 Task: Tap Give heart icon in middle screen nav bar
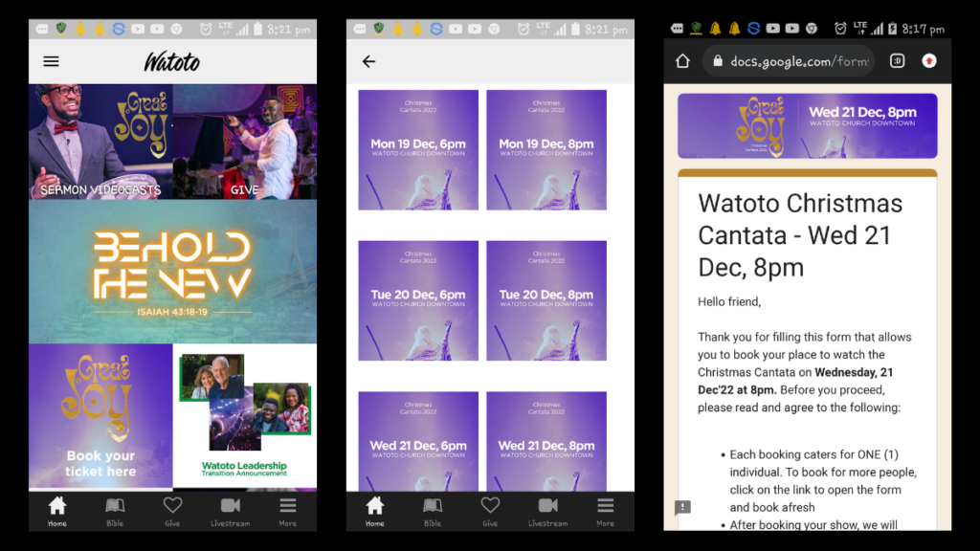click(x=490, y=512)
